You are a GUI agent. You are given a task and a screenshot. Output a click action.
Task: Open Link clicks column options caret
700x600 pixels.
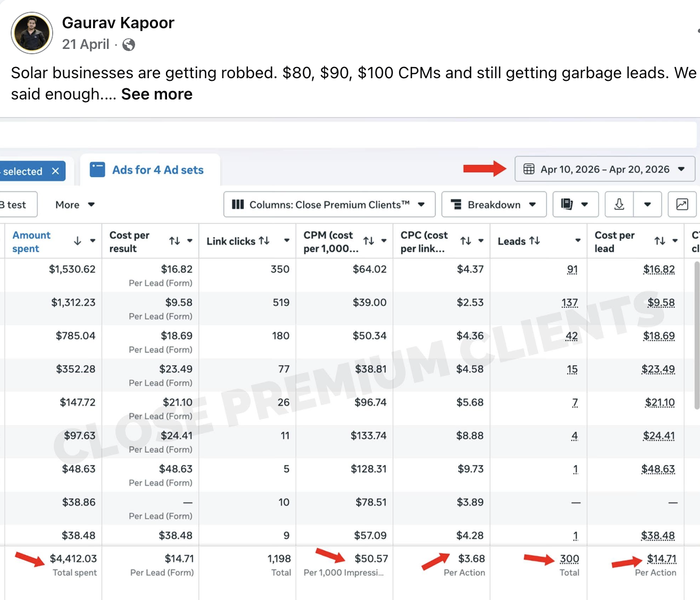287,241
